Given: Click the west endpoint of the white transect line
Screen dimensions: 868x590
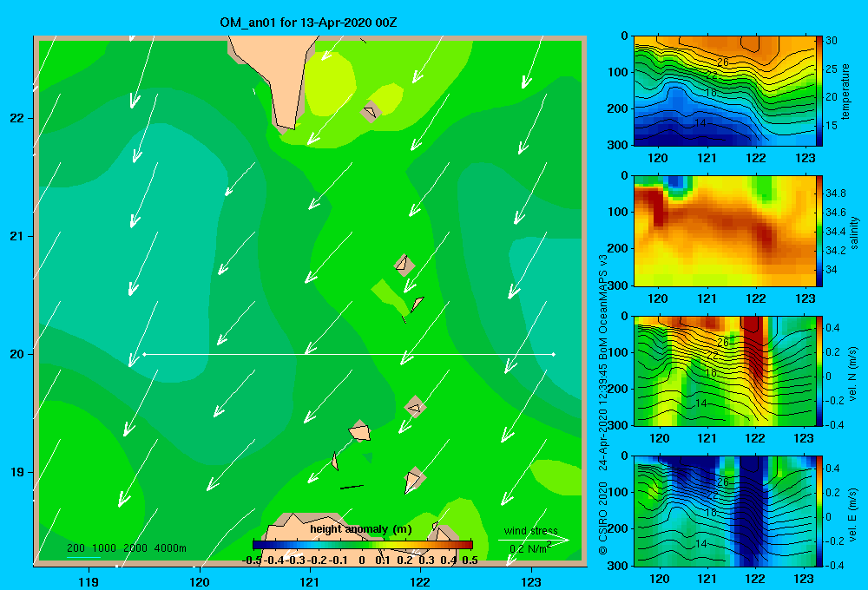Looking at the screenshot, I should click(144, 354).
